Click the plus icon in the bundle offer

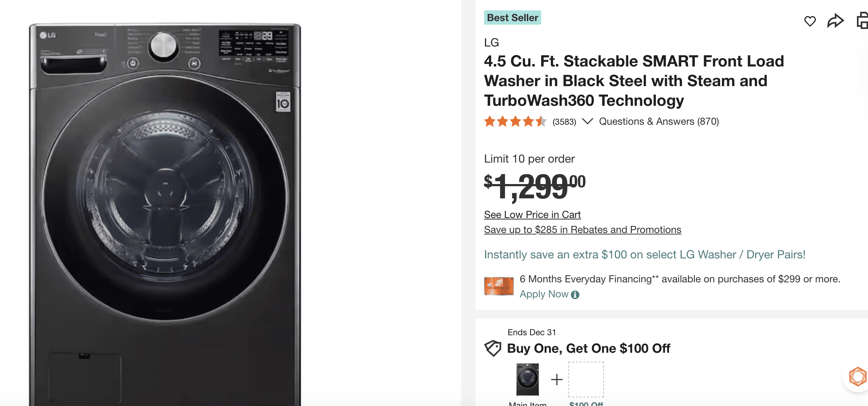tap(556, 379)
